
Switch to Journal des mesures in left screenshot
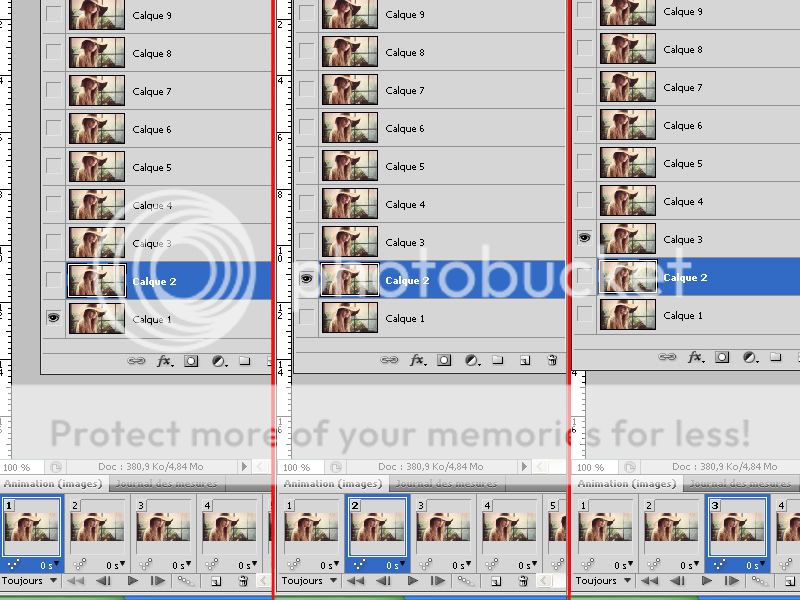click(166, 483)
